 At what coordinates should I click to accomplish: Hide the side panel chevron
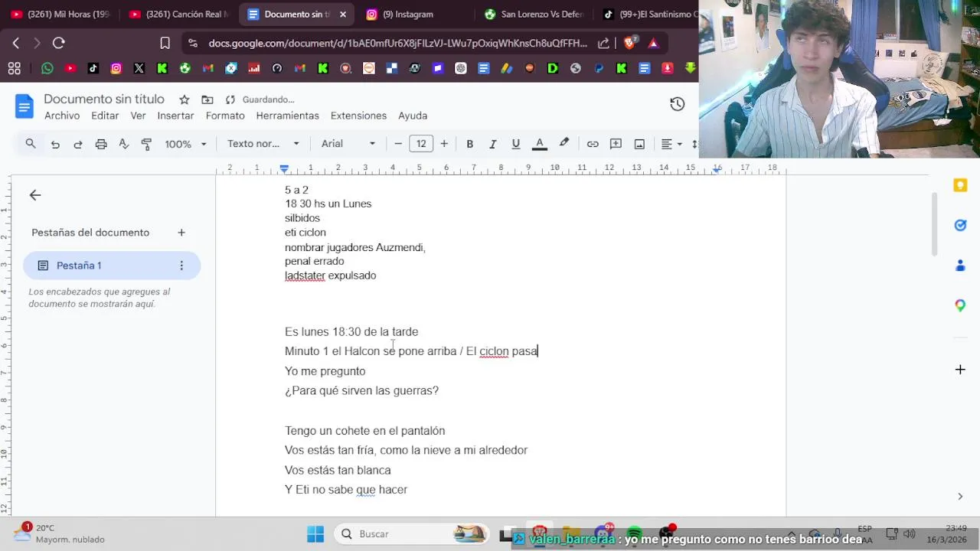click(x=960, y=497)
